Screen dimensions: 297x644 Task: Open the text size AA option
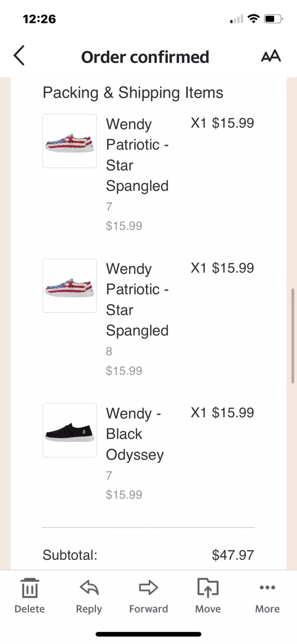pos(271,56)
